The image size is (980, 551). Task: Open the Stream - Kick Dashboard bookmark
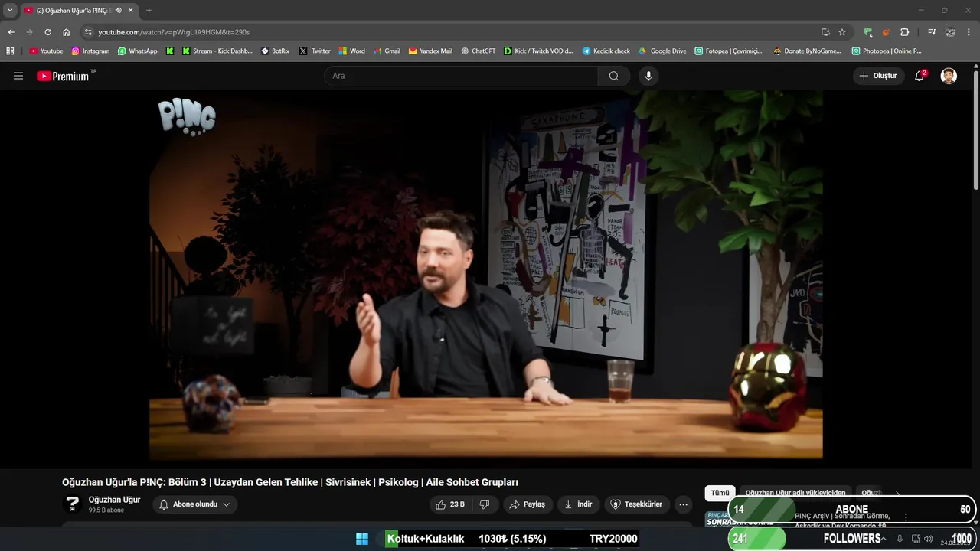pos(217,51)
